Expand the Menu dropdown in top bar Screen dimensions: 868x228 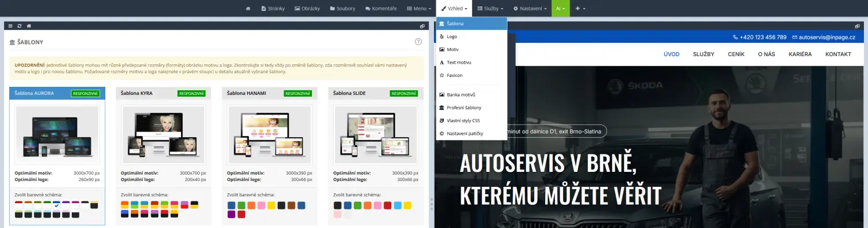(419, 9)
